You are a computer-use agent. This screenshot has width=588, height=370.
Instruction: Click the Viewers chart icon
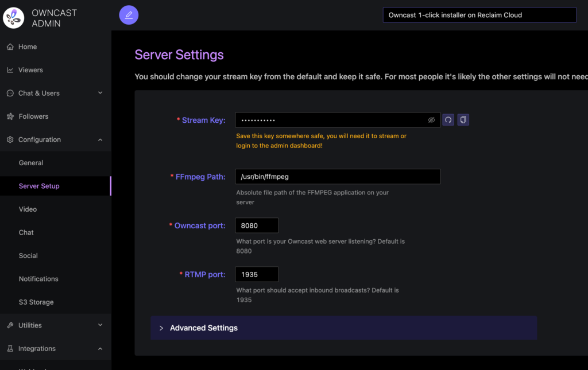coord(10,70)
